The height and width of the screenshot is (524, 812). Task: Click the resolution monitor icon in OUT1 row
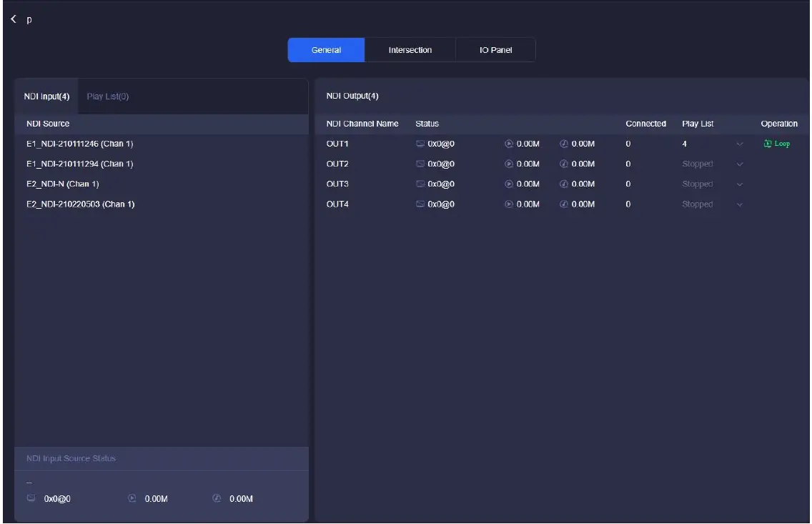(420, 144)
